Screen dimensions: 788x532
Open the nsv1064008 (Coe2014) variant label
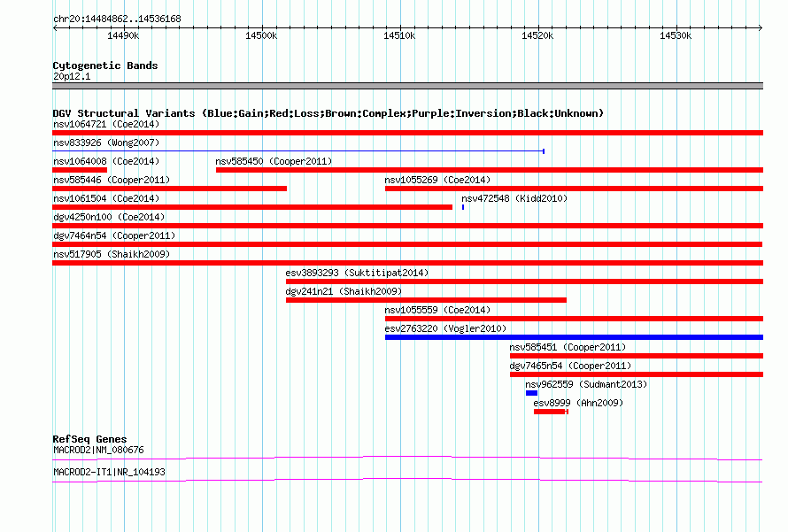pyautogui.click(x=106, y=161)
